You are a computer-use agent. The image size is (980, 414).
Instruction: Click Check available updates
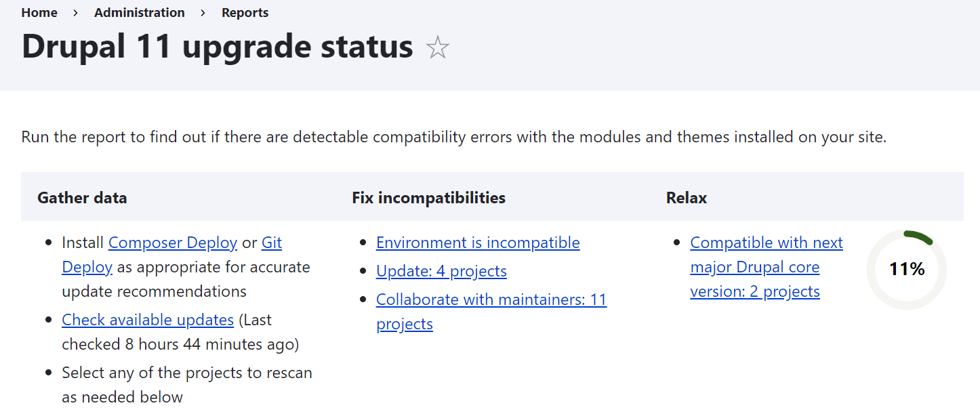[x=148, y=319]
